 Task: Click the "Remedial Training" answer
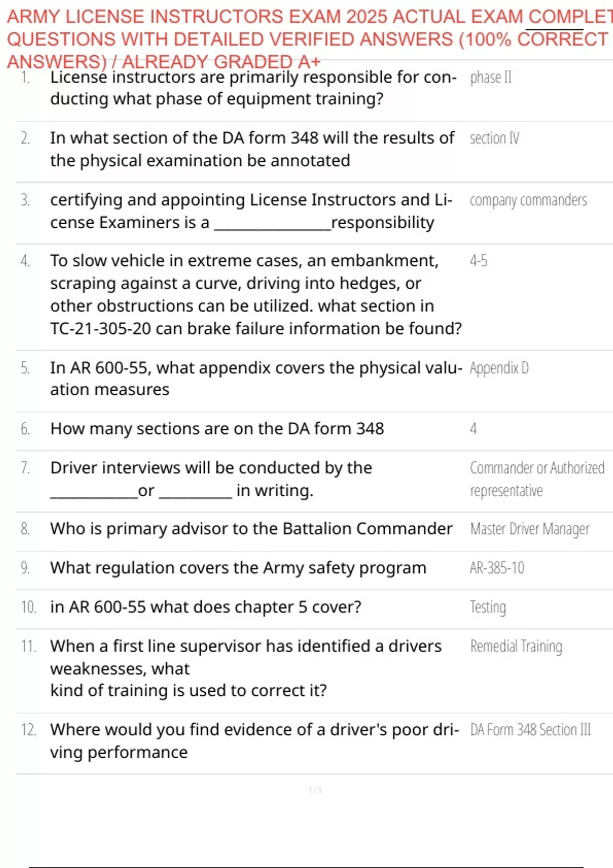(516, 646)
